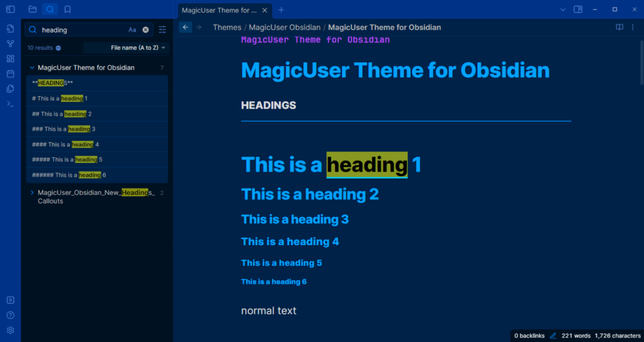Click 'This is a heading 4' in note
The width and height of the screenshot is (644, 342).
point(290,241)
